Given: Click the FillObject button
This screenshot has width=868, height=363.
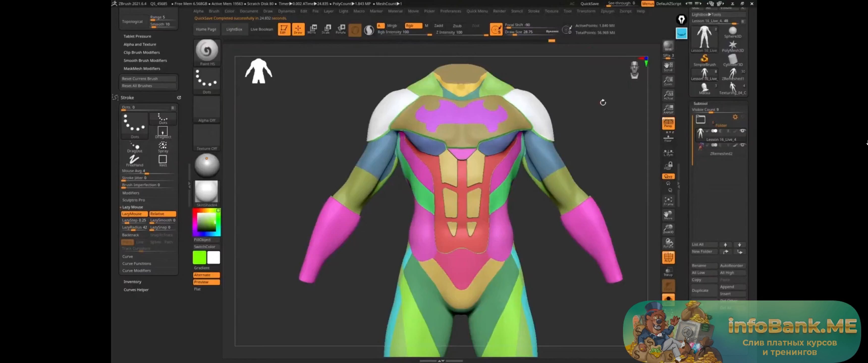Looking at the screenshot, I should point(206,239).
